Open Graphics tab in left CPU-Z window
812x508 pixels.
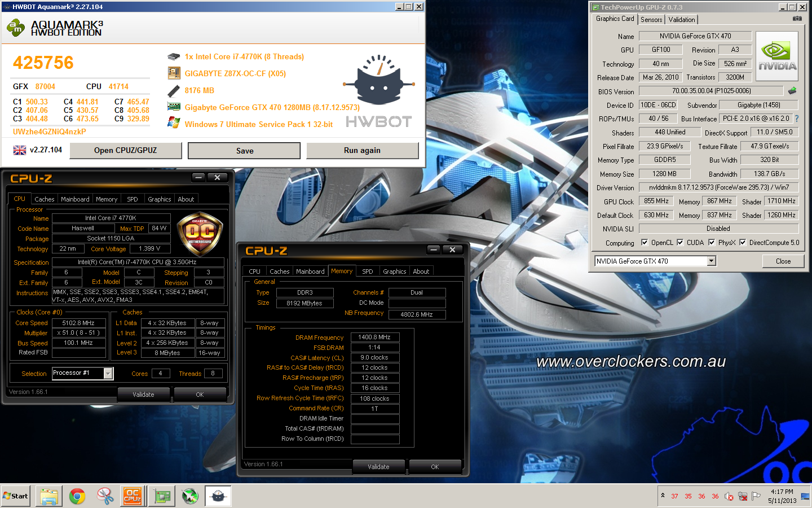pos(159,199)
